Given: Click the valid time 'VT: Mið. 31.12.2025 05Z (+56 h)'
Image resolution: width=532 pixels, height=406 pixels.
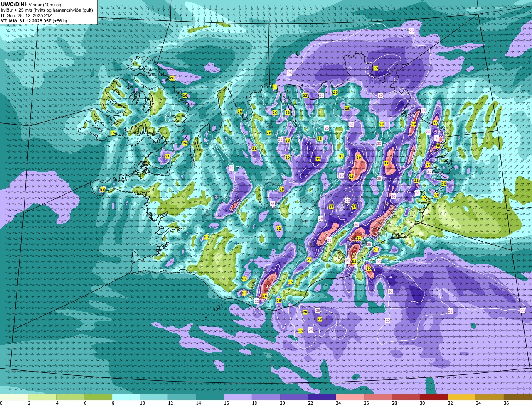Looking at the screenshot, I should pyautogui.click(x=34, y=20).
